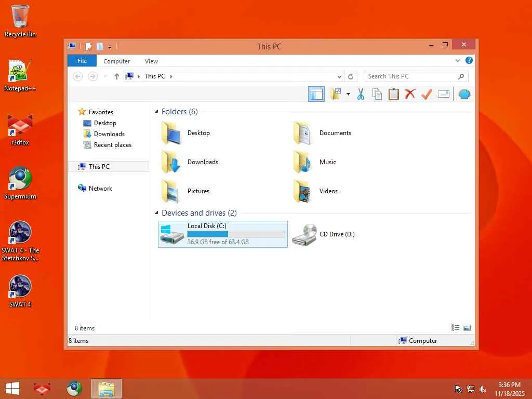Click the This PC title bar system icon
Viewport: 532px width, 399px height.
[x=72, y=46]
